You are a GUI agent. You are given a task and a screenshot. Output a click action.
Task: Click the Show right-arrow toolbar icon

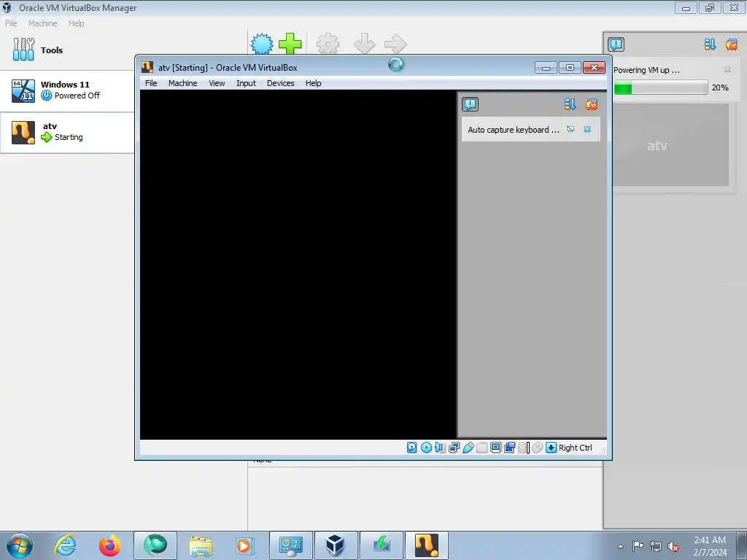click(x=395, y=44)
